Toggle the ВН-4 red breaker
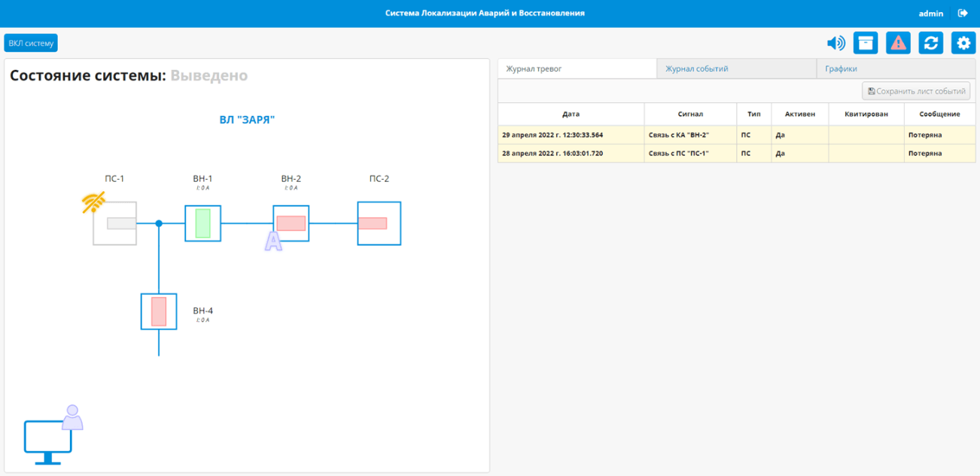 click(159, 311)
